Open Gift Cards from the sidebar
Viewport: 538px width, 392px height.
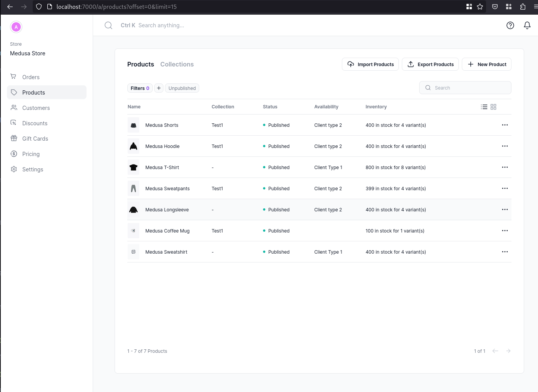(x=35, y=138)
